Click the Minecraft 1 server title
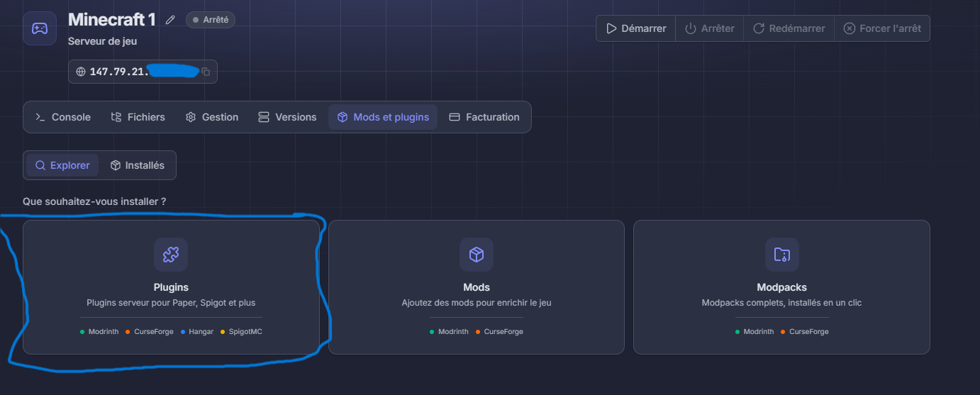Screen dimensions: 980x395 point(112,20)
